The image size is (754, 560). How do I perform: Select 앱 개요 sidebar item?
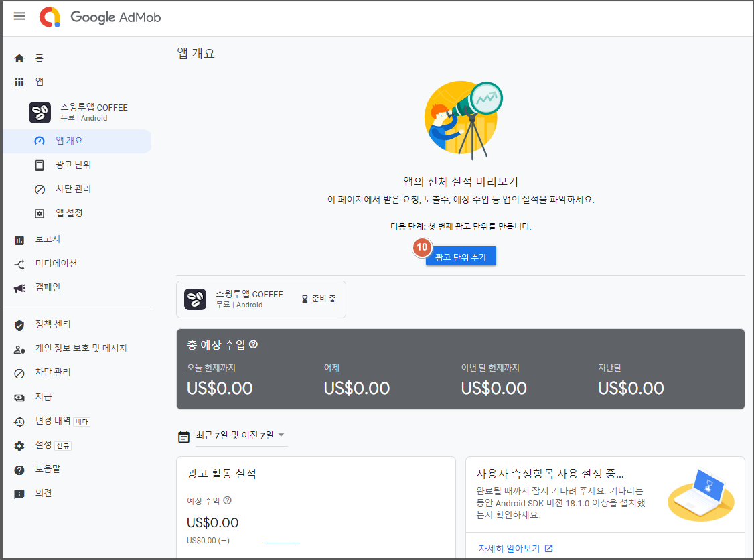(x=69, y=141)
